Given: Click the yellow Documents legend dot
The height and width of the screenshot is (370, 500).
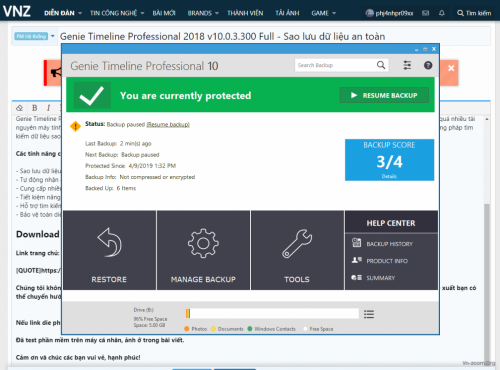Looking at the screenshot, I should coord(213,329).
